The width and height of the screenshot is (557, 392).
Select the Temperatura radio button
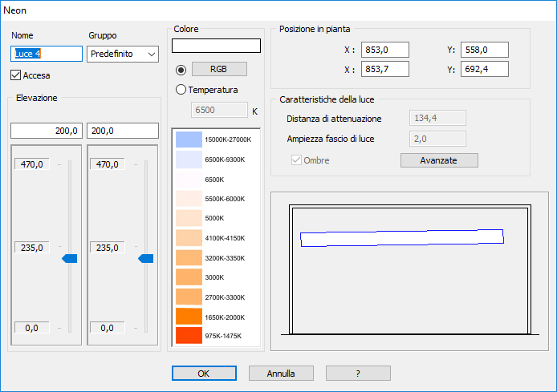point(181,90)
